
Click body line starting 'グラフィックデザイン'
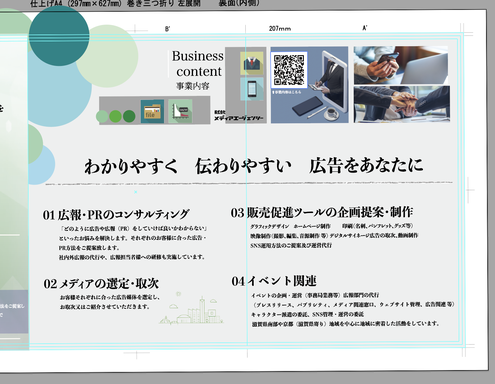coord(332,226)
